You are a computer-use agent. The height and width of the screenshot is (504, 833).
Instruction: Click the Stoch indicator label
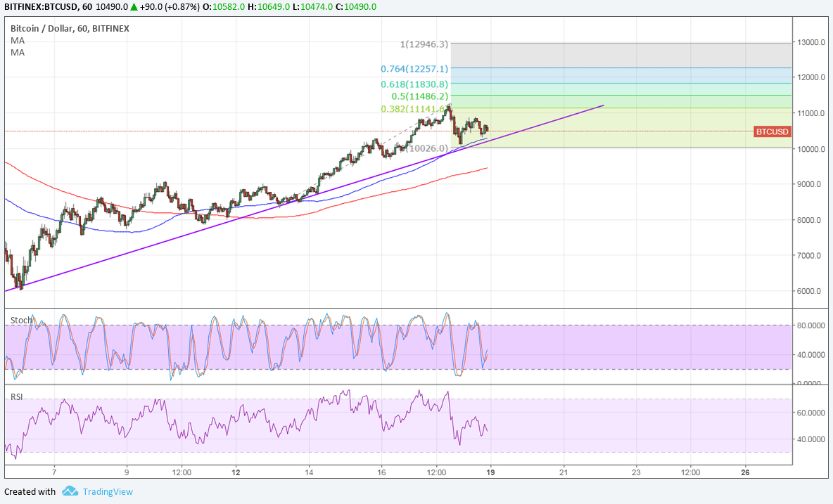(21, 321)
